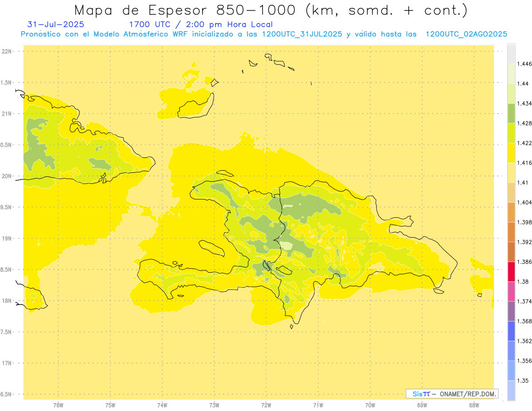Click the pink legend swatch between 1.374 and 1.38
This screenshot has height=411, width=532.
point(511,291)
